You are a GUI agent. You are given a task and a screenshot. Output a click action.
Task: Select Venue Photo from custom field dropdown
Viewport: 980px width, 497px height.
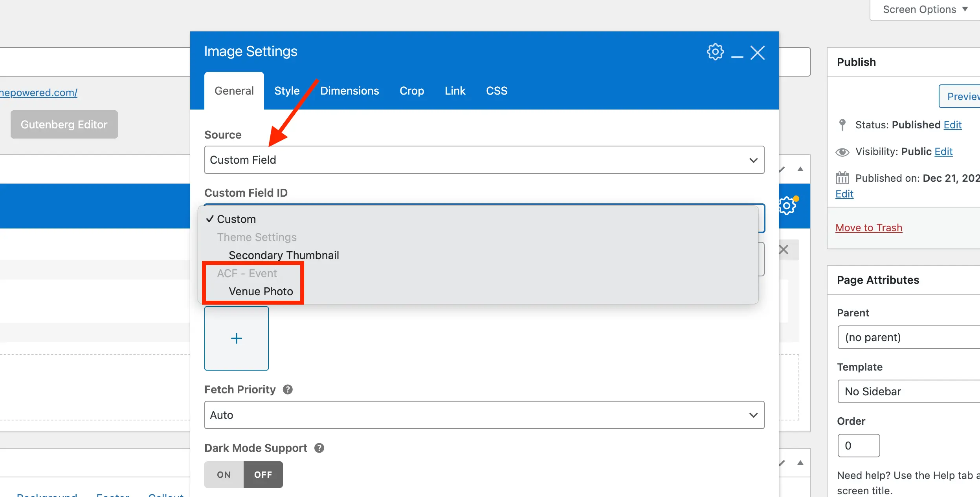pos(261,291)
